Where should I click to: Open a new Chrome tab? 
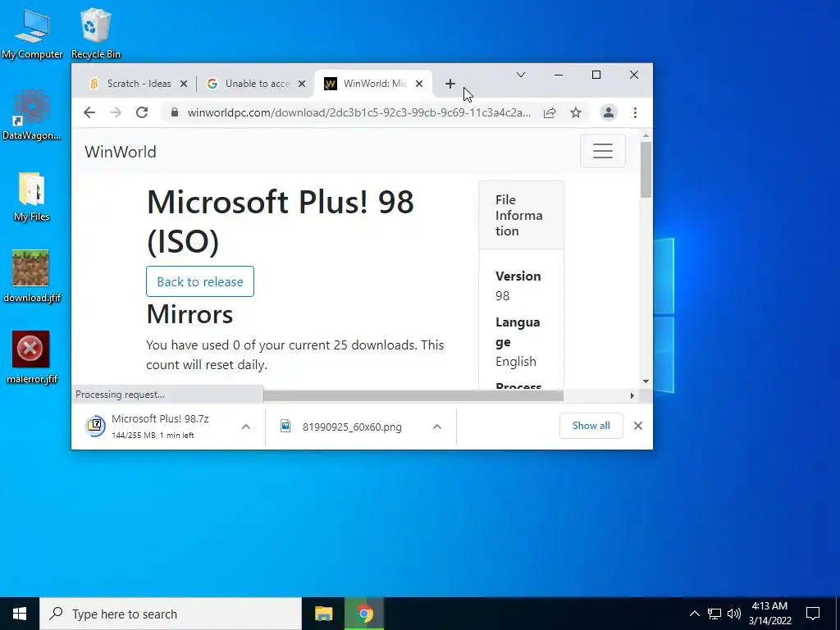tap(450, 84)
